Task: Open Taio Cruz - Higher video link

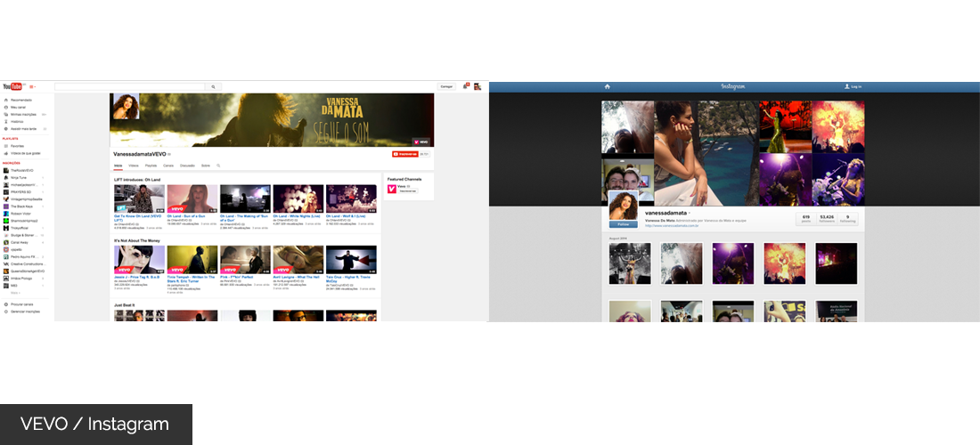Action: click(350, 279)
